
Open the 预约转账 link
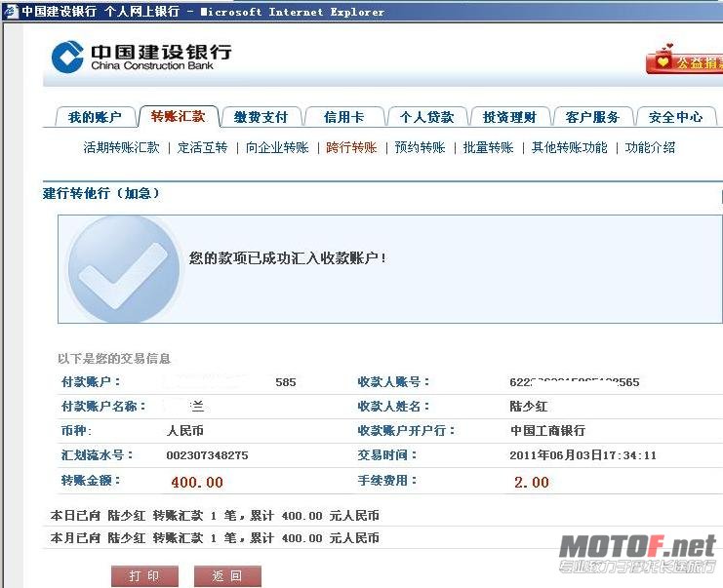421,147
